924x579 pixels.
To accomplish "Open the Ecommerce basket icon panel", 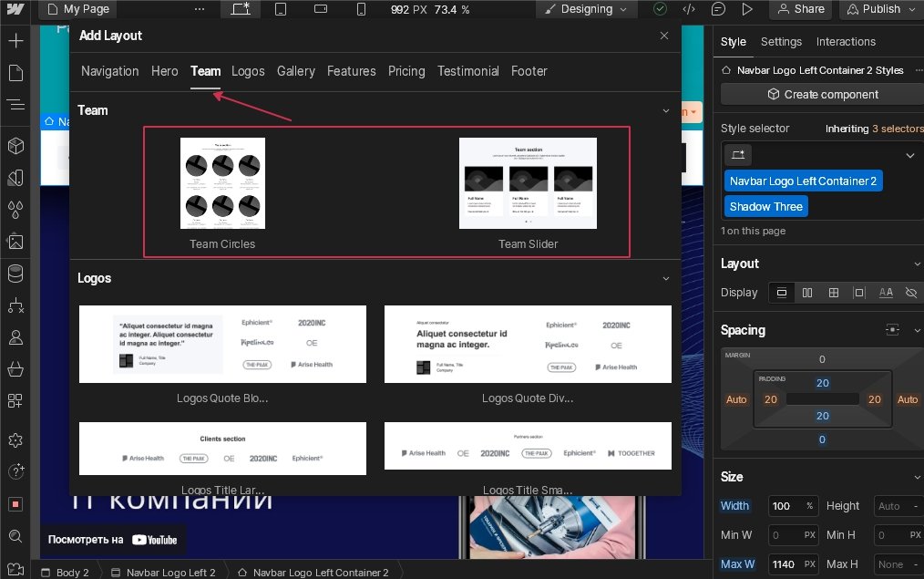I will coord(15,369).
